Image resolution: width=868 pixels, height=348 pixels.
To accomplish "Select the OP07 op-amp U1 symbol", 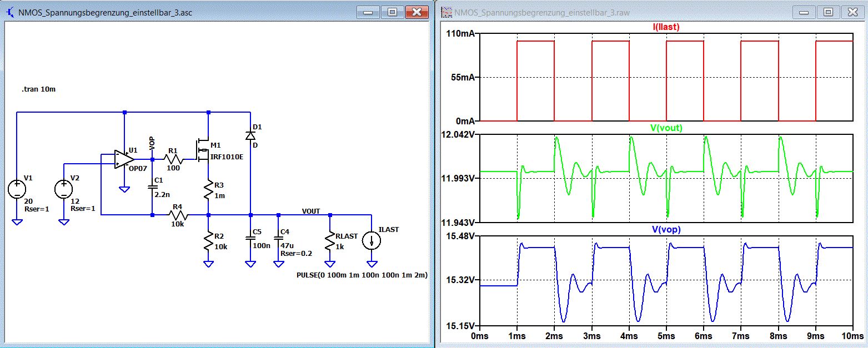I will [124, 159].
